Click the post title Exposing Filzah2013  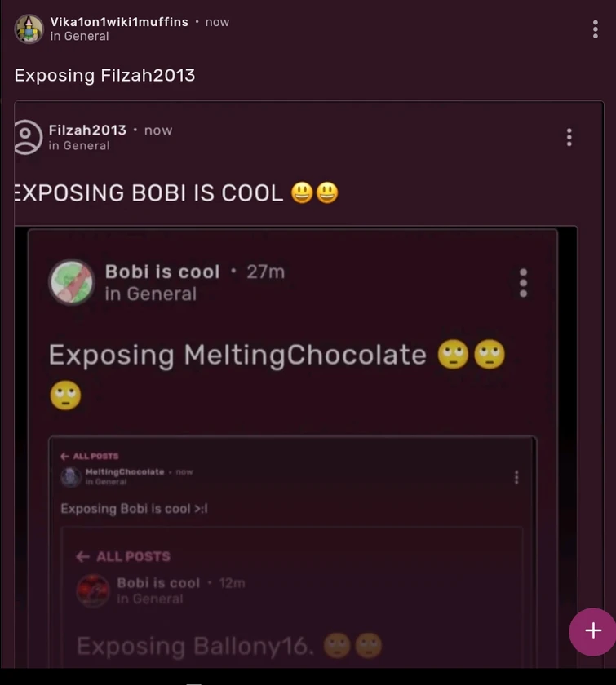(103, 75)
